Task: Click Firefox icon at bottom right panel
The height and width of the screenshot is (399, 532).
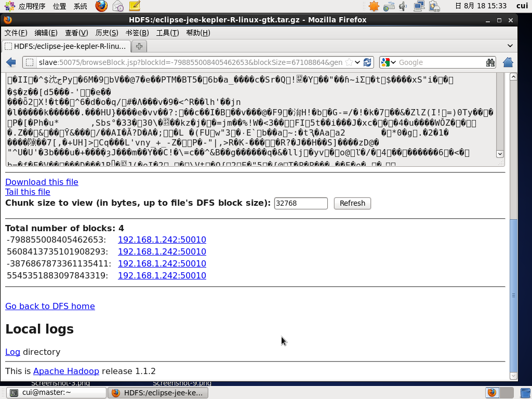Action: pyautogui.click(x=492, y=393)
